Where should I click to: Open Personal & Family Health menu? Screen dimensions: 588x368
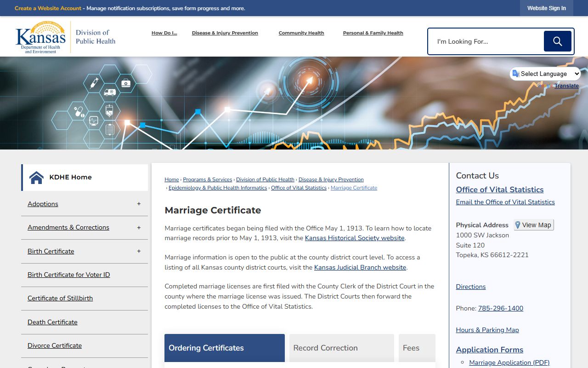pyautogui.click(x=373, y=33)
